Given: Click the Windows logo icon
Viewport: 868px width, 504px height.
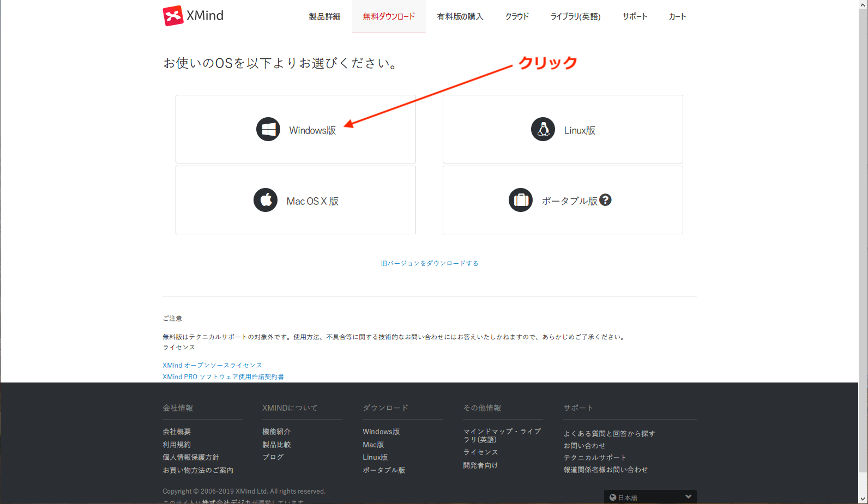Looking at the screenshot, I should point(268,129).
